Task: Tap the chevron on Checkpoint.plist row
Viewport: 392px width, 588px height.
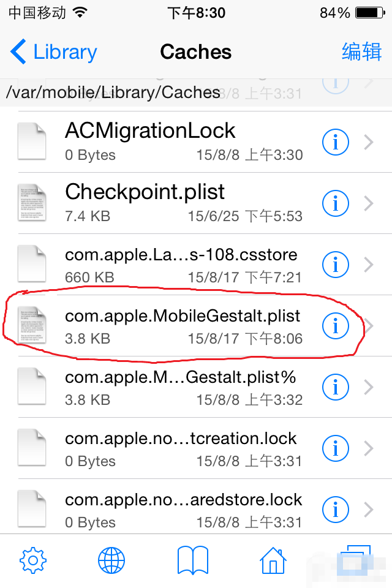Action: 369,203
